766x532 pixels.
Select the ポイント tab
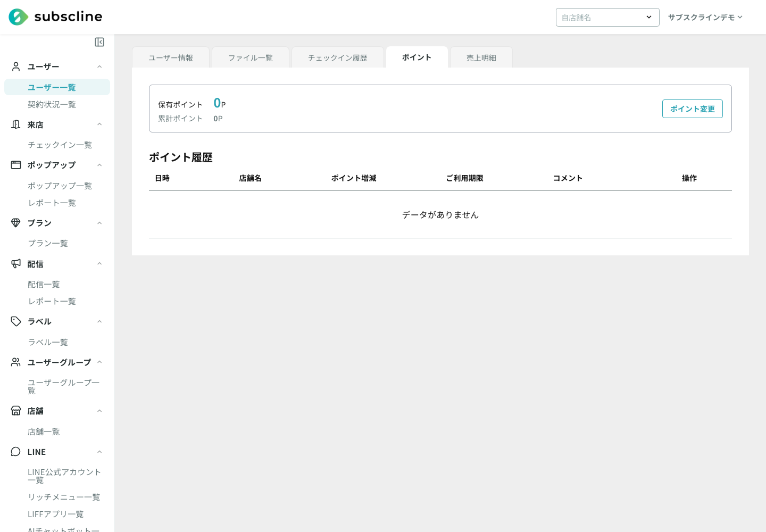(417, 57)
